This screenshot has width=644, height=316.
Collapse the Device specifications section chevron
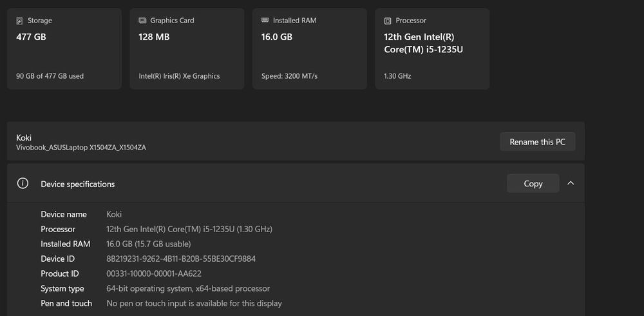pyautogui.click(x=571, y=183)
